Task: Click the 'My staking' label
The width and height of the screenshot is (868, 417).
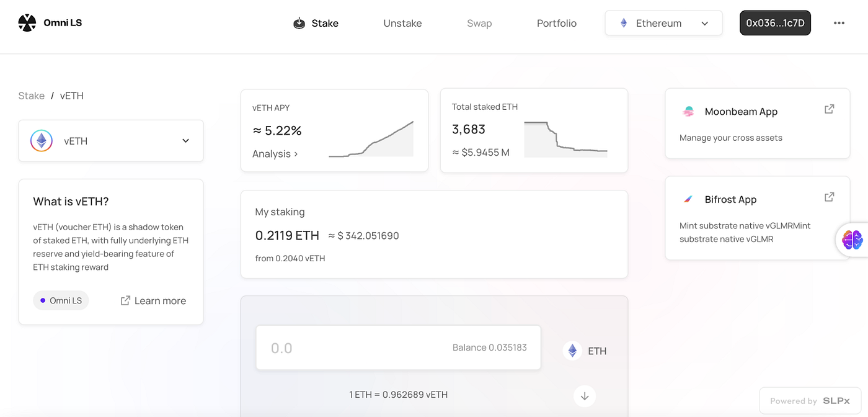Action: (280, 212)
